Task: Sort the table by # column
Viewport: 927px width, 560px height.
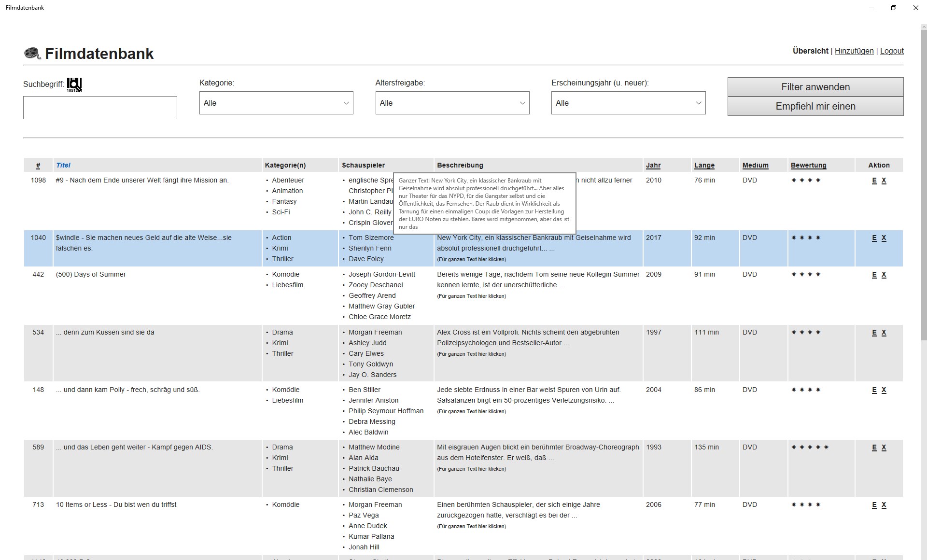Action: click(x=38, y=166)
